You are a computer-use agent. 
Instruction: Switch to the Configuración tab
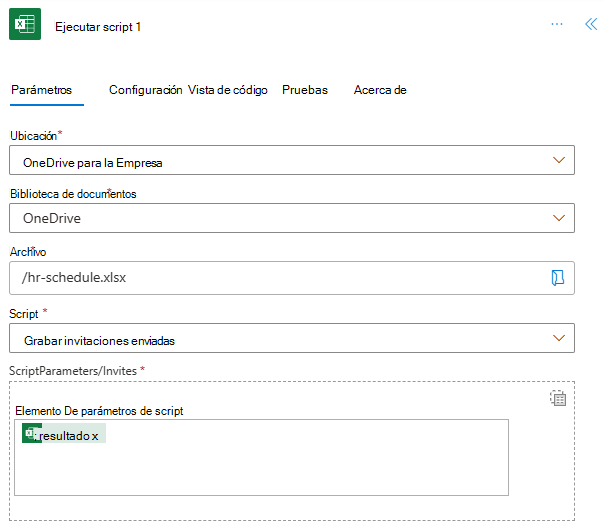[x=146, y=90]
